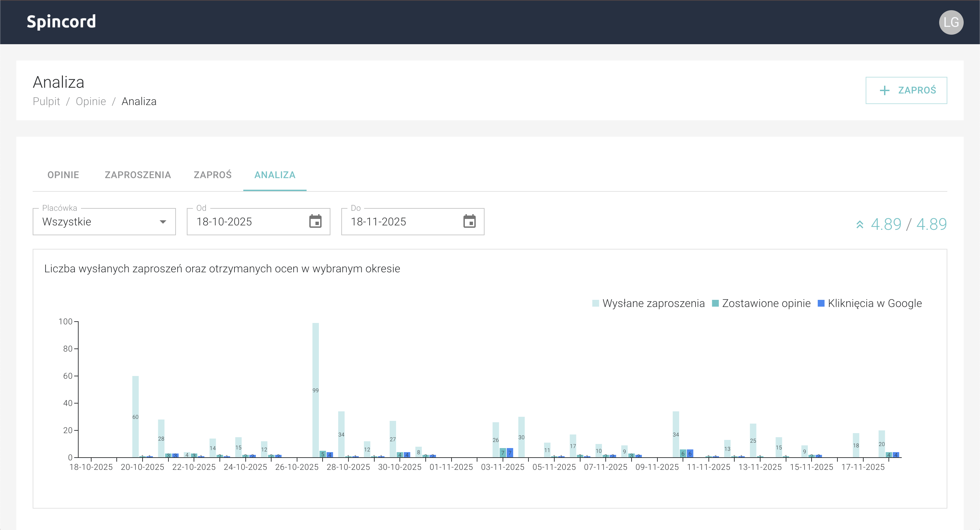Open the Od date calendar picker icon
Viewport: 980px width, 530px height.
(x=315, y=221)
